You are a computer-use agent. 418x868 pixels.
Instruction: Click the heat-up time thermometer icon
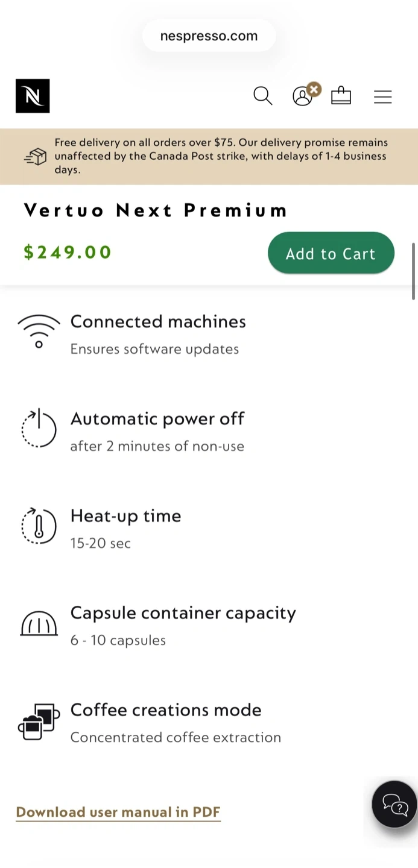coord(39,526)
